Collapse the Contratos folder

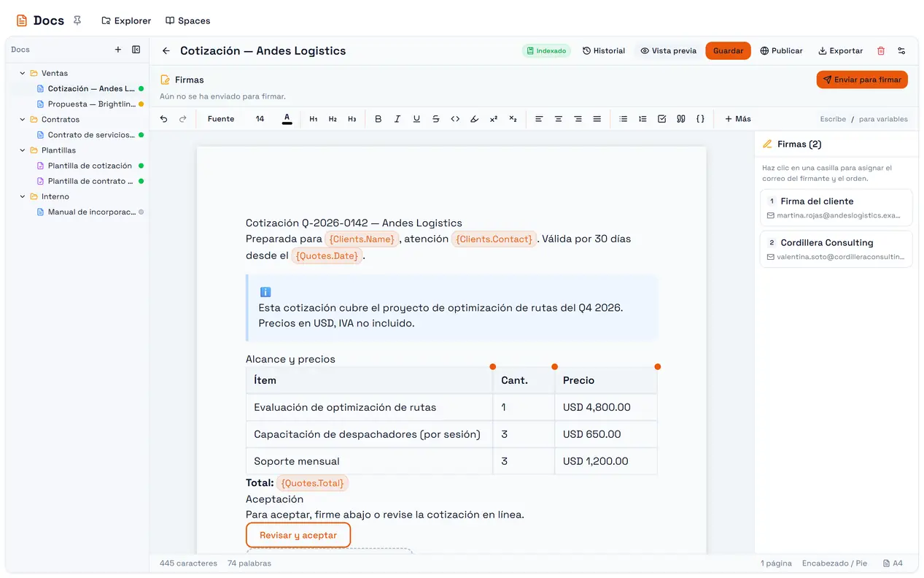tap(23, 120)
